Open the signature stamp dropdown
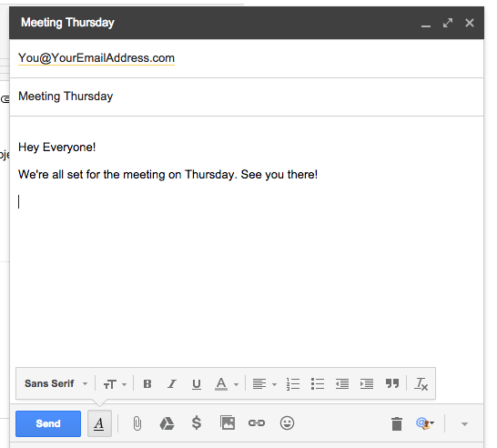The height and width of the screenshot is (448, 497). tap(425, 423)
